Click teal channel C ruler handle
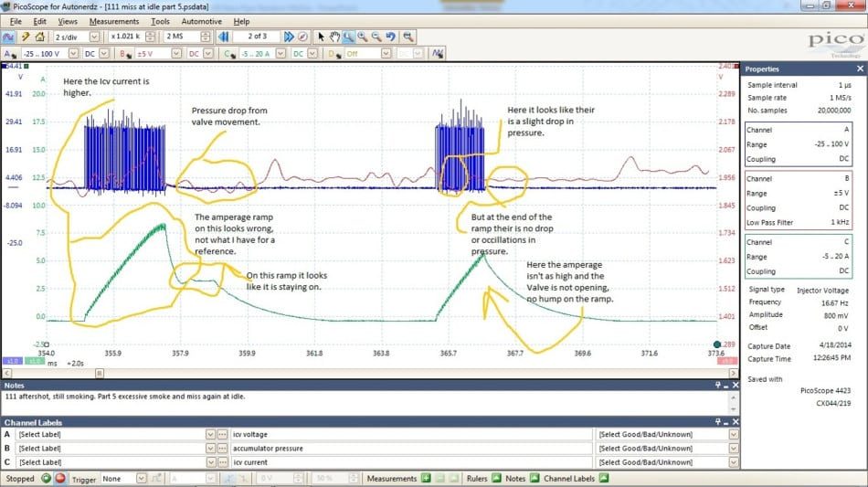 pyautogui.click(x=717, y=344)
